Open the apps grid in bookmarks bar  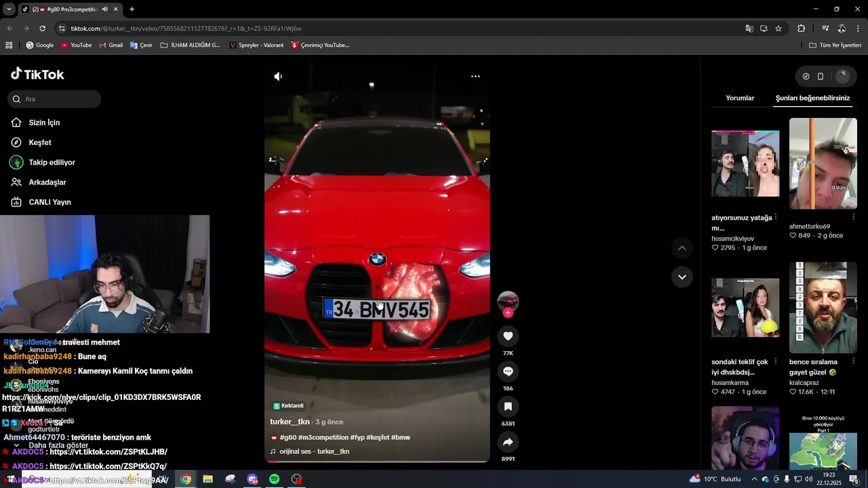pos(9,45)
